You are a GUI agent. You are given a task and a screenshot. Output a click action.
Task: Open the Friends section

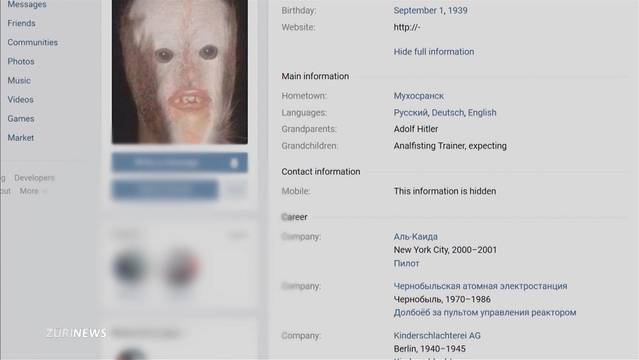[x=21, y=23]
